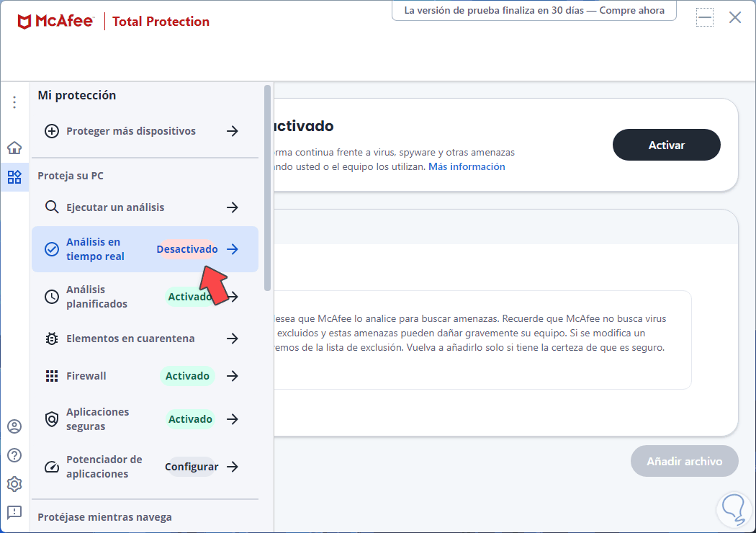Open the feedback speech bubble icon
This screenshot has height=533, width=756.
14,512
